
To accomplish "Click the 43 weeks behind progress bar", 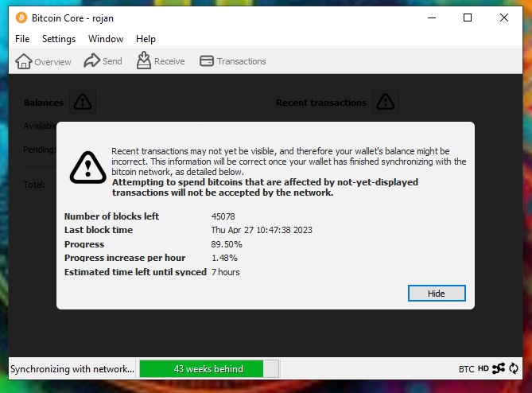I will (x=209, y=369).
